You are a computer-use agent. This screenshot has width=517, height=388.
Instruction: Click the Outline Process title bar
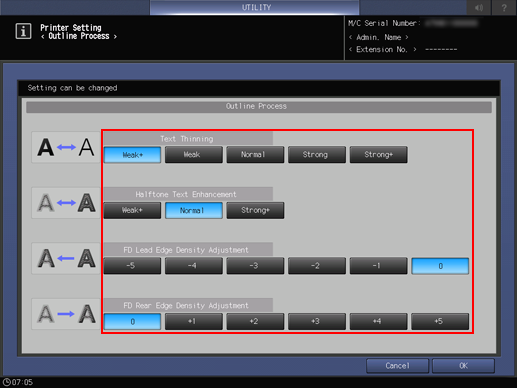tap(259, 106)
